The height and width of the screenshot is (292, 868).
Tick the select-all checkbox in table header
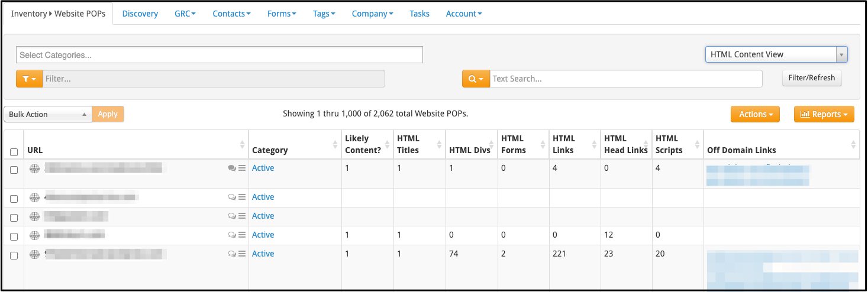(x=14, y=152)
